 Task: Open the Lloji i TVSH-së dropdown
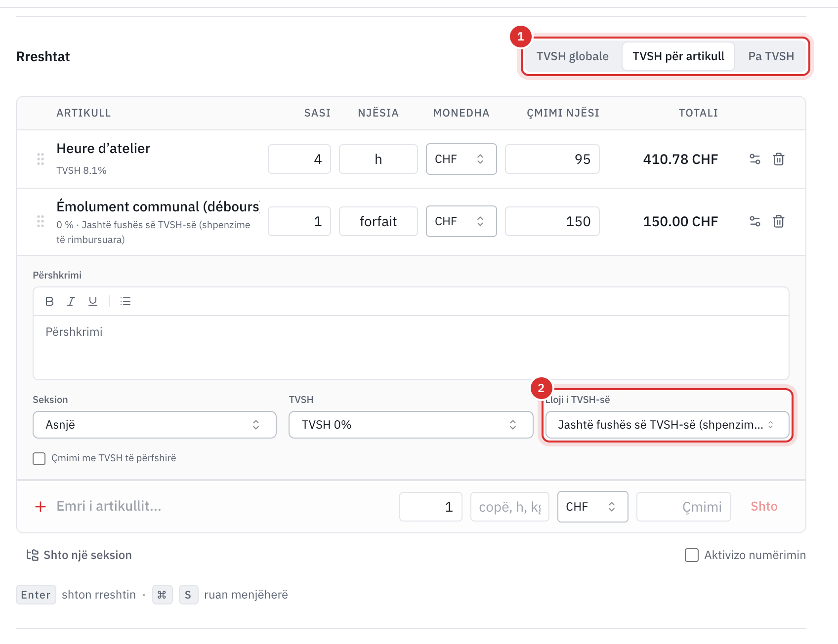[x=667, y=425]
